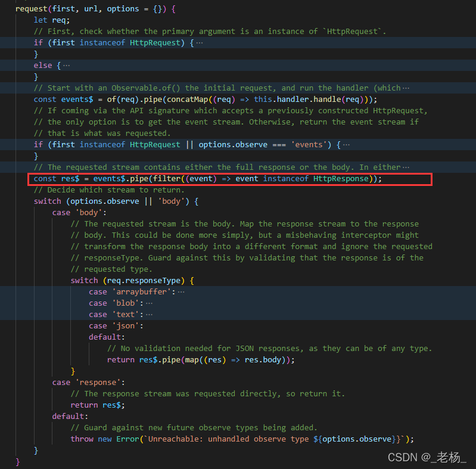Click 'The response stream was requested directly' comment

208,394
